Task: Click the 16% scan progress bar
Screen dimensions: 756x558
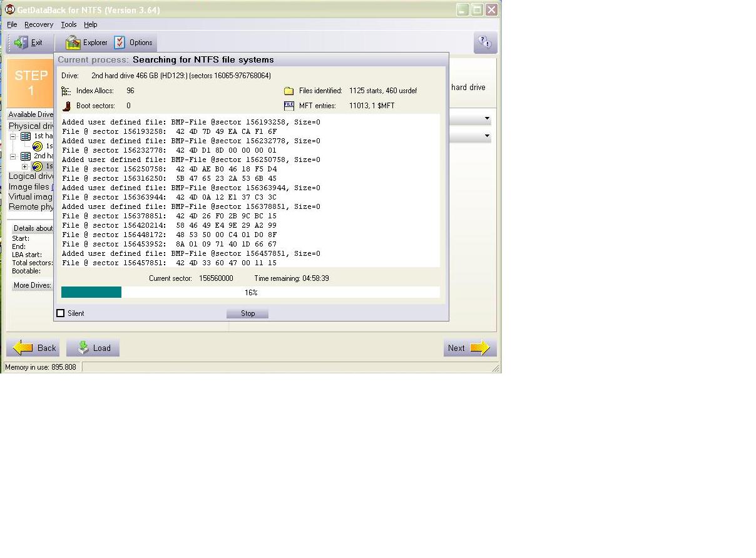Action: 250,292
